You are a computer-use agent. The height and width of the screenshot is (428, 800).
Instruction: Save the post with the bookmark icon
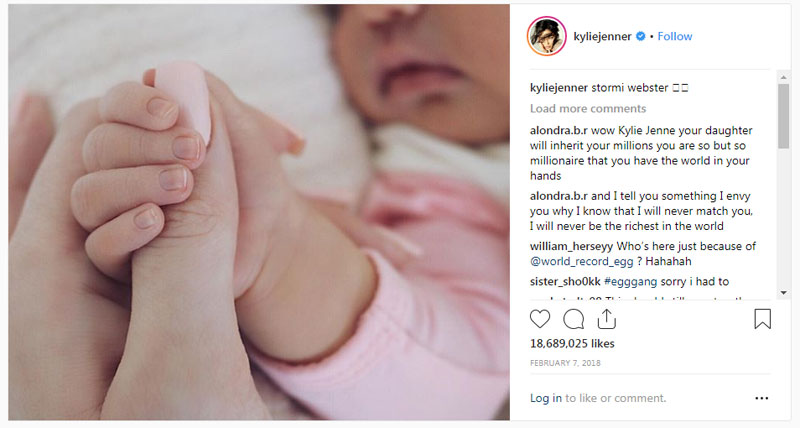coord(762,319)
